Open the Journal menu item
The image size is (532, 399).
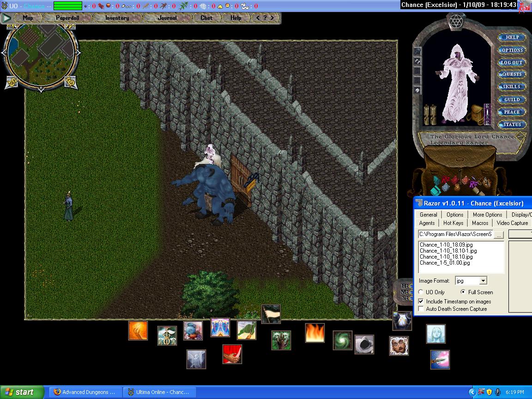(x=167, y=18)
